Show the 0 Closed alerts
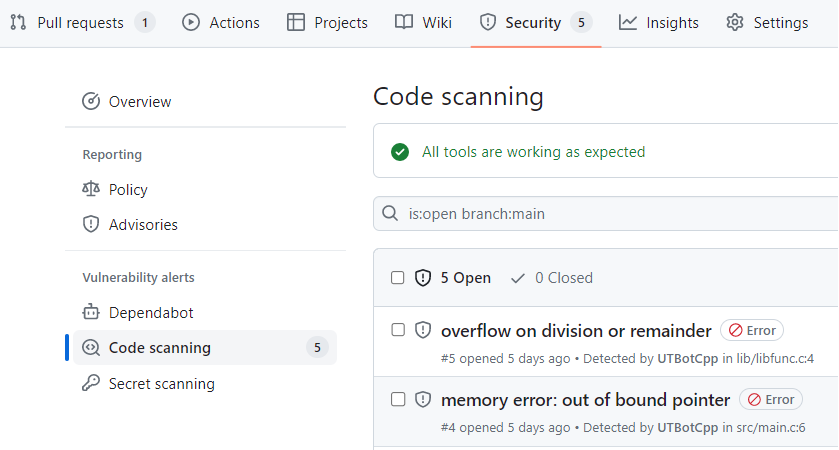Viewport: 839px width, 450px height. [x=552, y=278]
